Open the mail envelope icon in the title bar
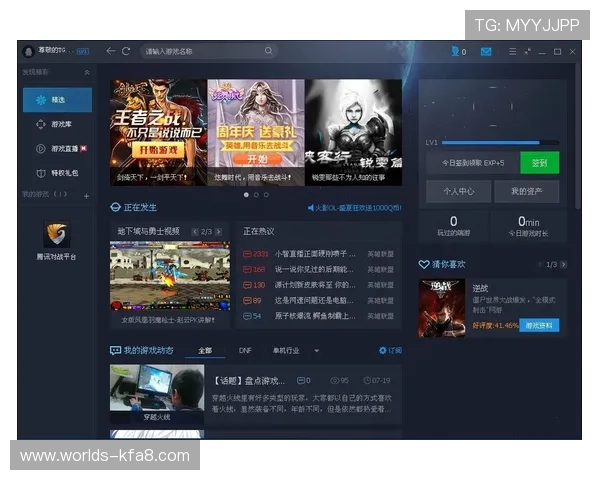Viewport: 600px width, 480px height. click(486, 51)
